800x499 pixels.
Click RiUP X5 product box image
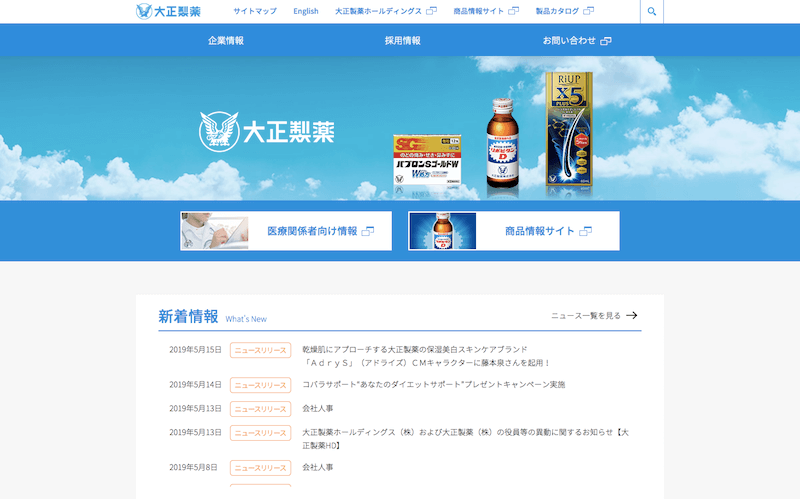569,129
